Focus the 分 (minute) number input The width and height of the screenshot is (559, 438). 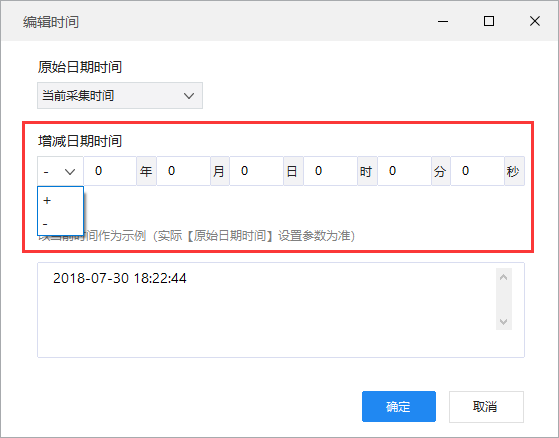(404, 171)
